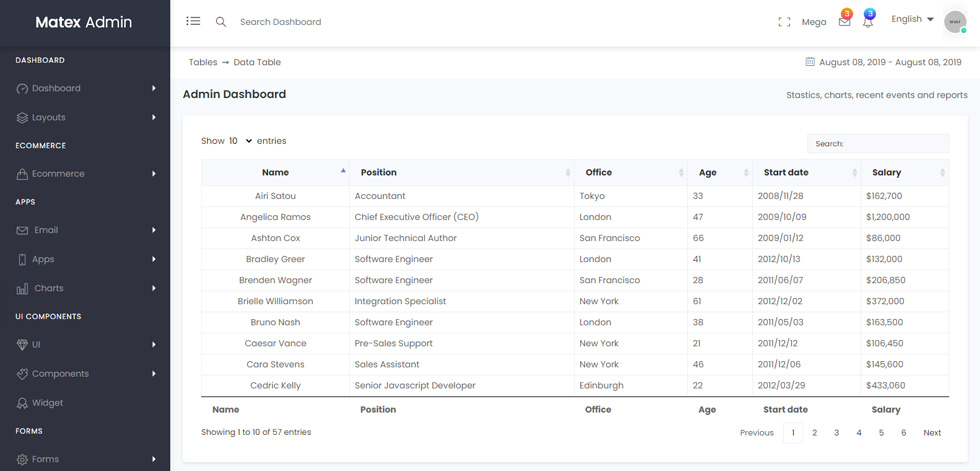
Task: Open the bell alerts icon
Action: [868, 22]
